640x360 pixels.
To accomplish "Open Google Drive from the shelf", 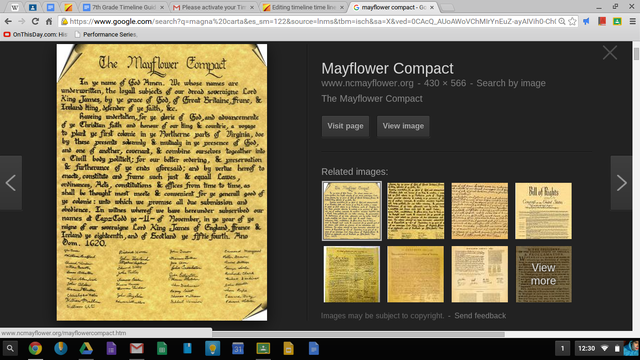I will pyautogui.click(x=86, y=349).
